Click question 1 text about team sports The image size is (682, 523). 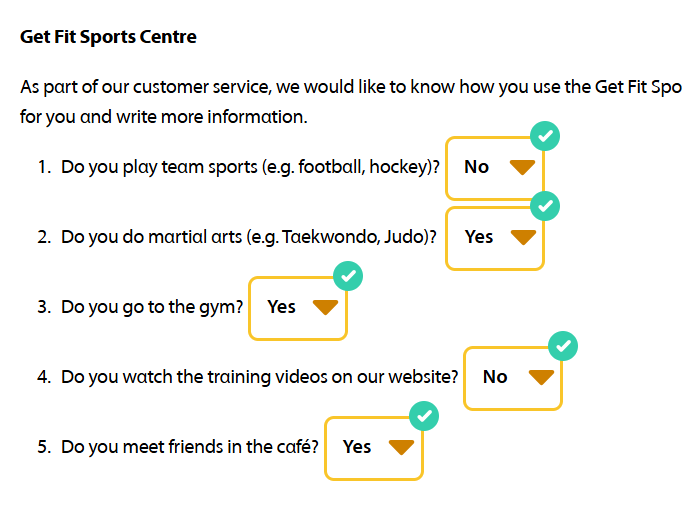pyautogui.click(x=250, y=167)
